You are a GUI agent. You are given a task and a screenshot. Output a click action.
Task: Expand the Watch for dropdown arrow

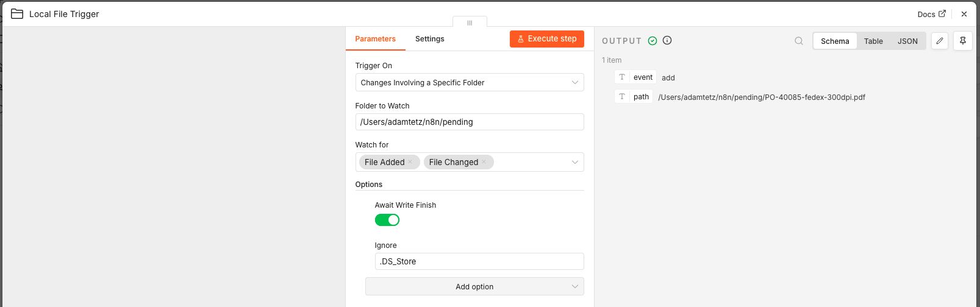(574, 162)
